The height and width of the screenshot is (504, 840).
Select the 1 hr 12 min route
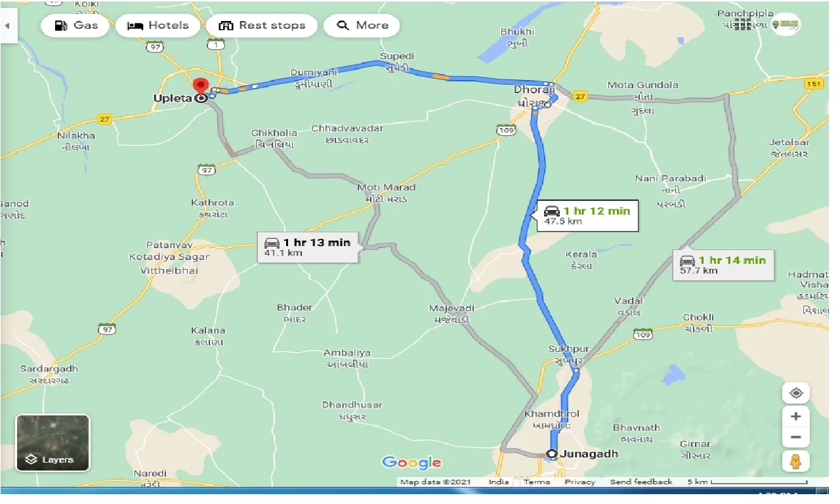tap(588, 215)
